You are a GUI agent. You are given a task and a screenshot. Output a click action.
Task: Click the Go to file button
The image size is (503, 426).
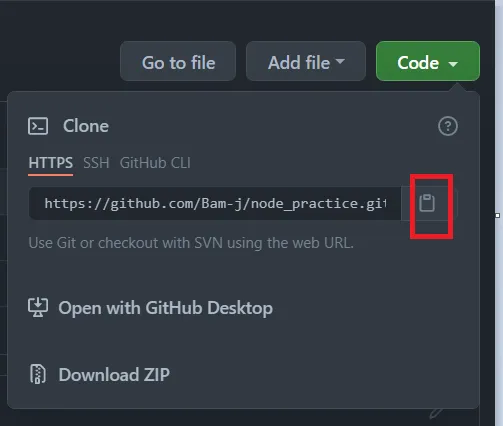pyautogui.click(x=178, y=61)
